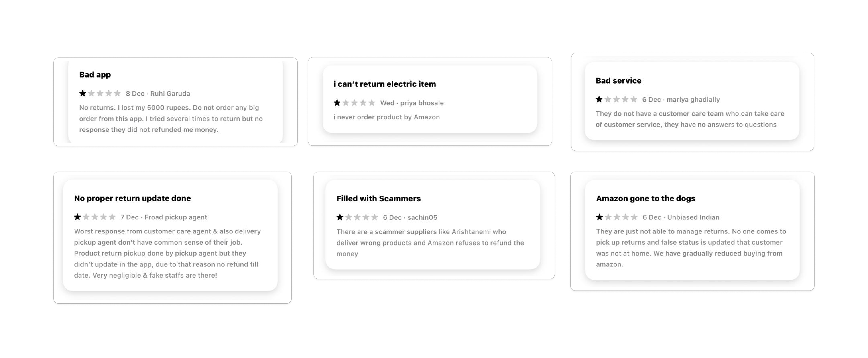Viewport: 868px width, 358px height.
Task: Click reviewer name 'Ruhi Garuda'
Action: pos(170,93)
